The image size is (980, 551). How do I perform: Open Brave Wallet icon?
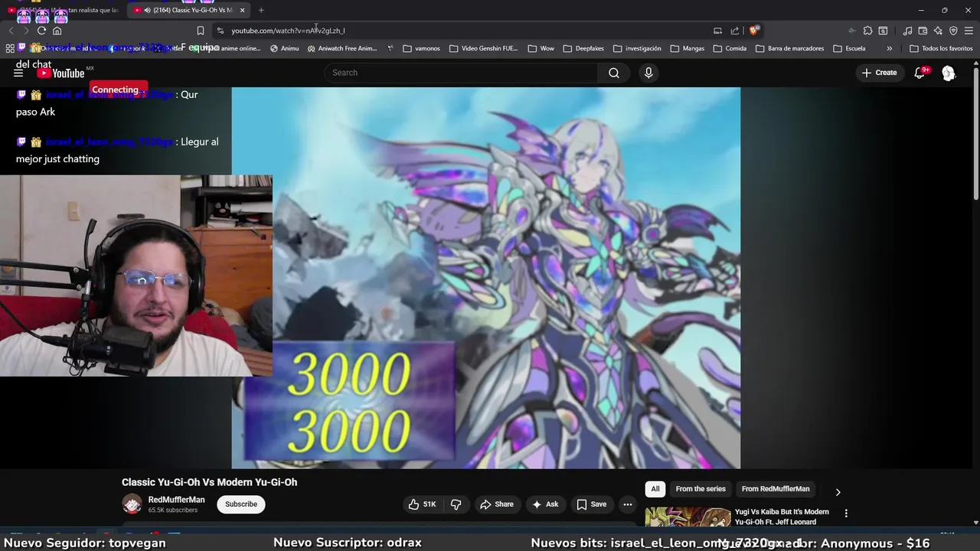(923, 31)
